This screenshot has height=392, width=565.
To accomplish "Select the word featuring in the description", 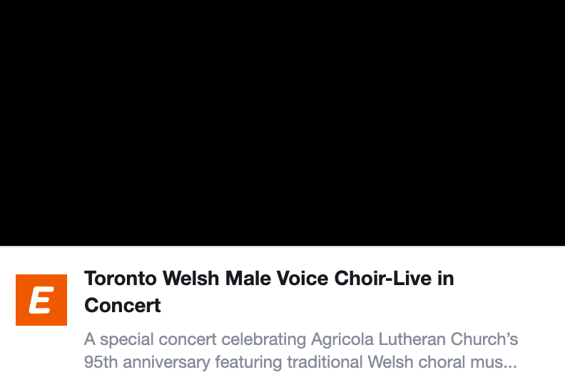I will point(249,362).
